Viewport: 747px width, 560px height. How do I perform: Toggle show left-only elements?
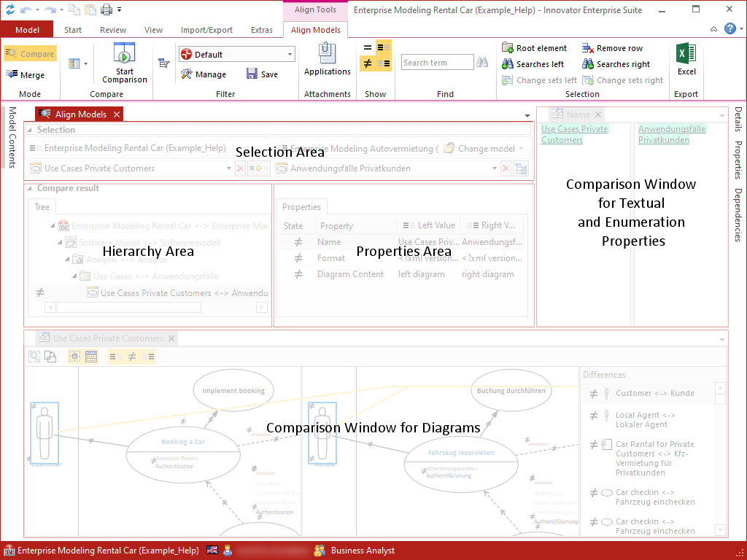384,47
